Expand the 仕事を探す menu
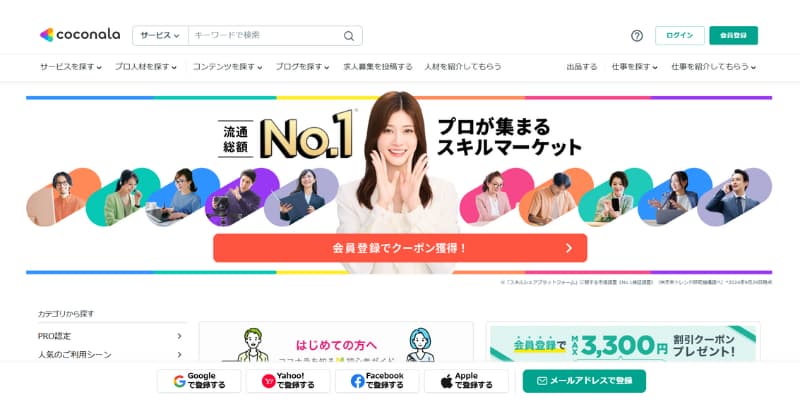800x419 pixels. (x=634, y=67)
